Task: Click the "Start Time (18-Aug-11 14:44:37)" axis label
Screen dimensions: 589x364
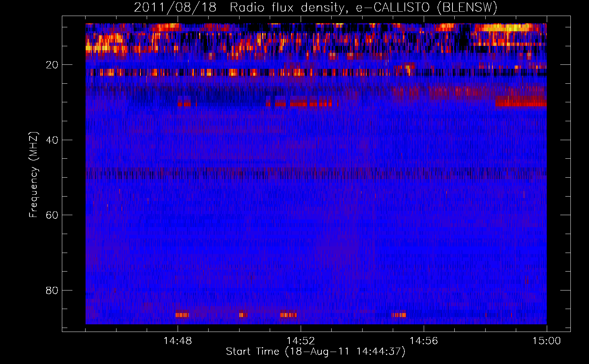Action: (316, 352)
